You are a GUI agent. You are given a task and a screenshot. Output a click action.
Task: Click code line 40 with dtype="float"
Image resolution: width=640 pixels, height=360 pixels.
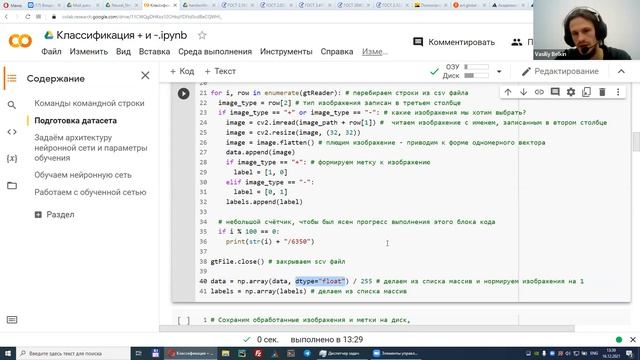[397, 281]
